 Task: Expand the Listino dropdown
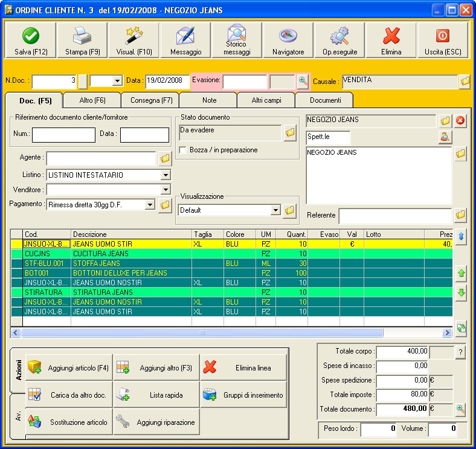click(166, 176)
